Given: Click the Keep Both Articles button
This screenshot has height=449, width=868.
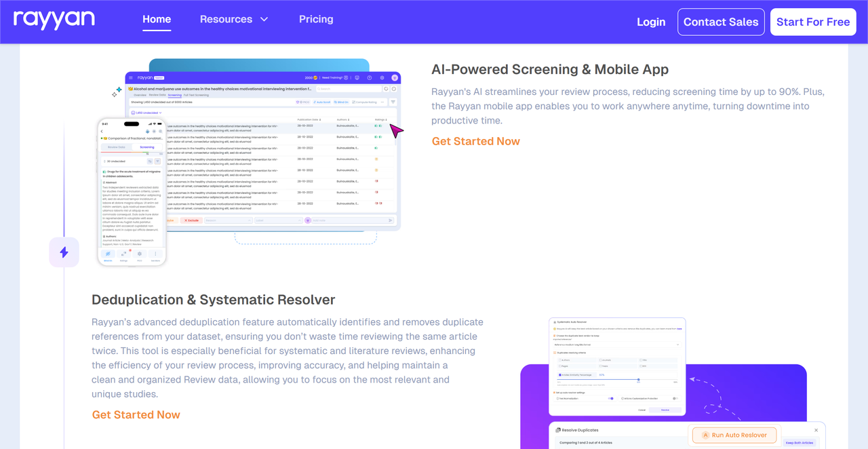Looking at the screenshot, I should [799, 443].
